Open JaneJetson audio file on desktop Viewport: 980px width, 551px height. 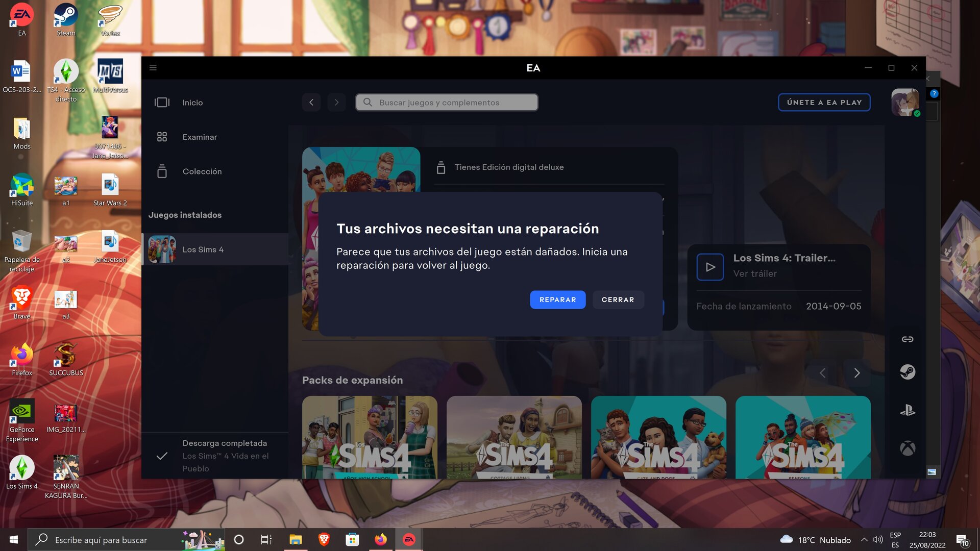110,246
